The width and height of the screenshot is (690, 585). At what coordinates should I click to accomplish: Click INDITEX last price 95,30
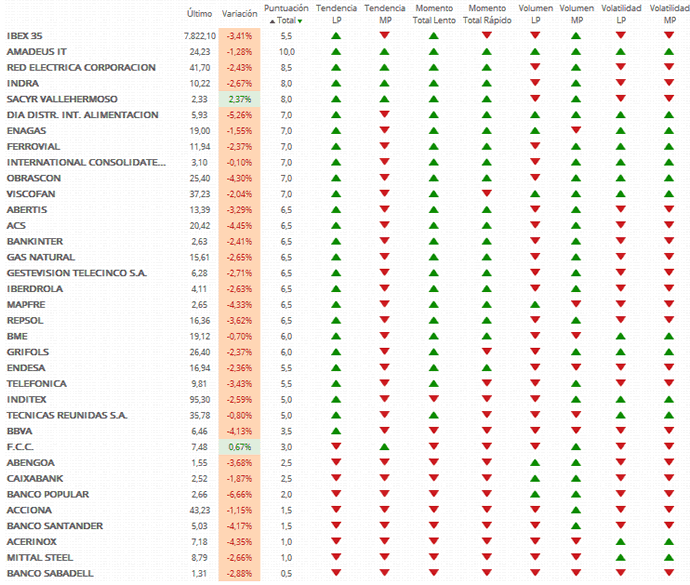[200, 400]
